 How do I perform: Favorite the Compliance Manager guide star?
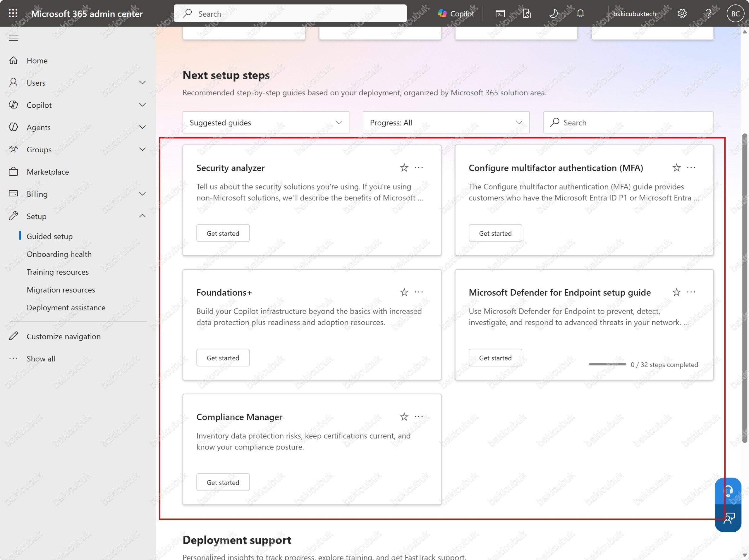click(404, 417)
